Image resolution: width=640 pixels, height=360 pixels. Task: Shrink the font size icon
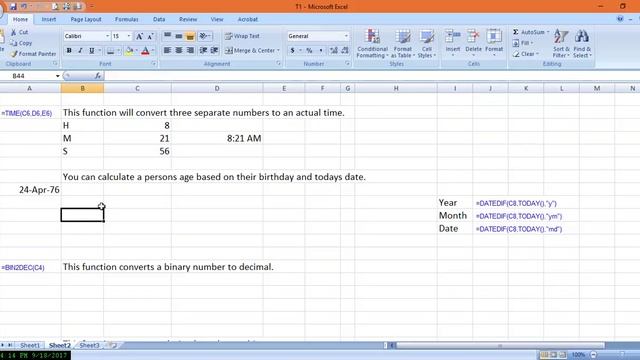click(x=150, y=36)
